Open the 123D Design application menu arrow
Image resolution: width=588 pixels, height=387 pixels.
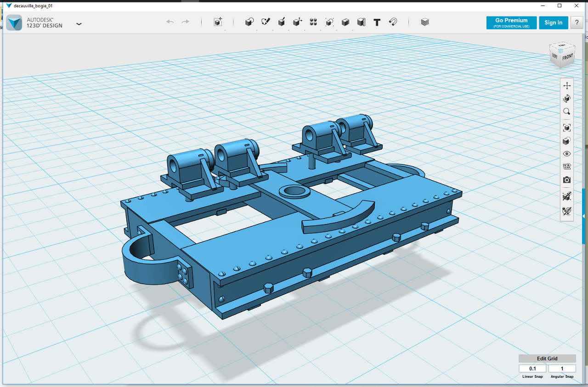79,23
